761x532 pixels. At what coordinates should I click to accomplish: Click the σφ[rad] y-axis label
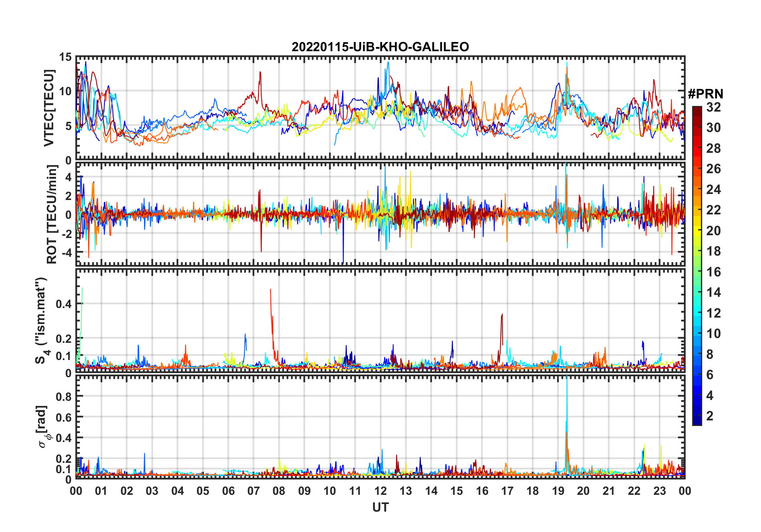tap(43, 427)
